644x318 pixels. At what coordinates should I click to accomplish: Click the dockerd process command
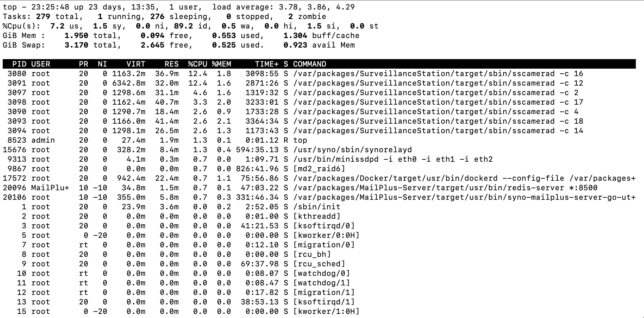click(464, 178)
